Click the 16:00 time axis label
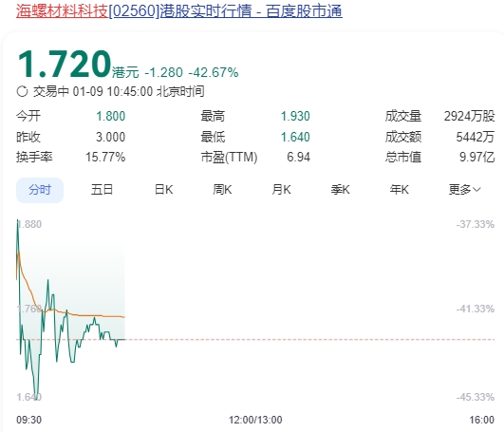 pos(481,420)
